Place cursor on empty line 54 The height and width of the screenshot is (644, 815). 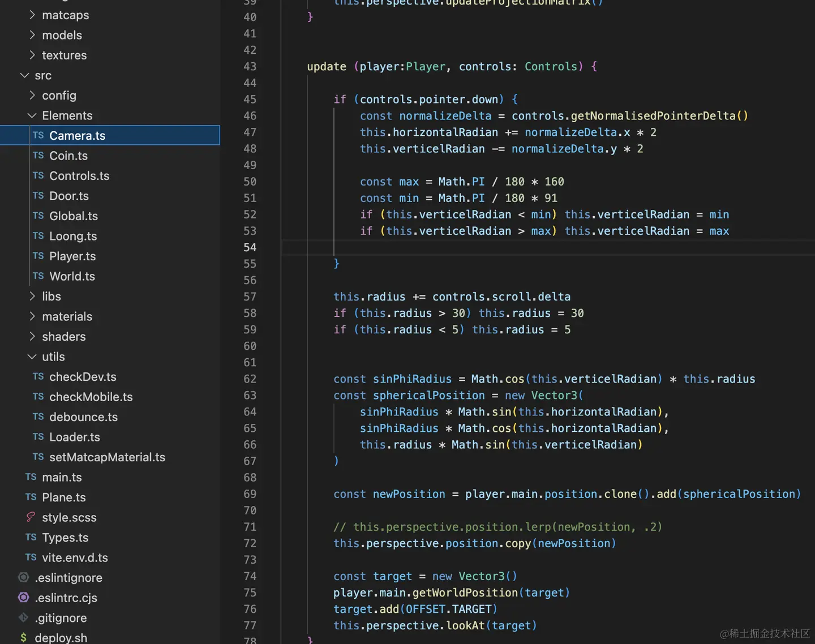548,247
